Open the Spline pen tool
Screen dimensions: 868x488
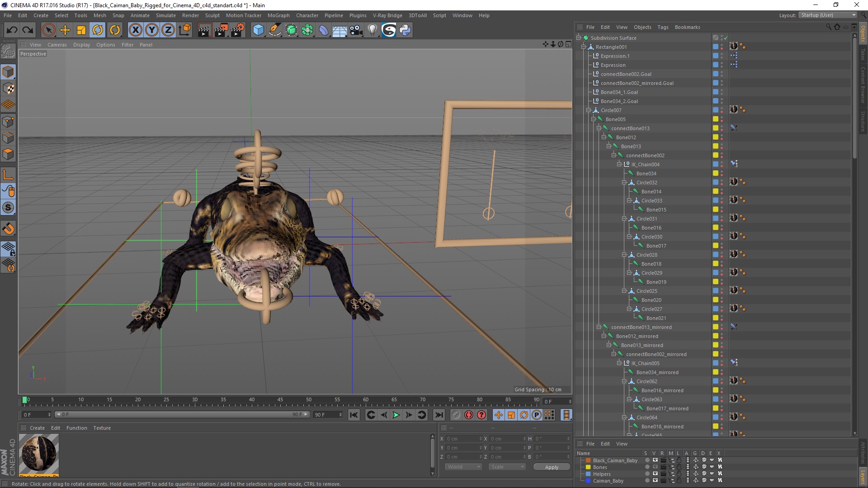point(275,30)
